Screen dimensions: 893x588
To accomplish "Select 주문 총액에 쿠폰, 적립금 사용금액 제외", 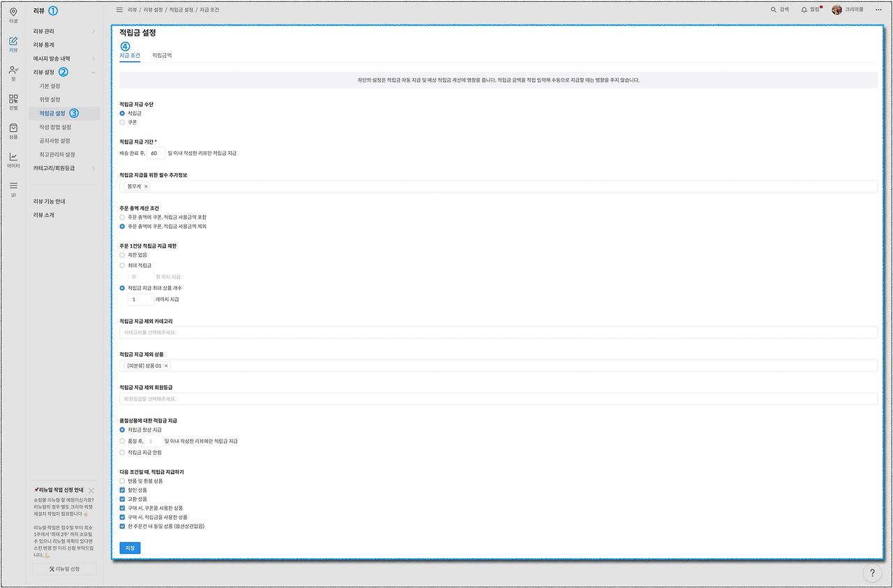I will pos(122,226).
